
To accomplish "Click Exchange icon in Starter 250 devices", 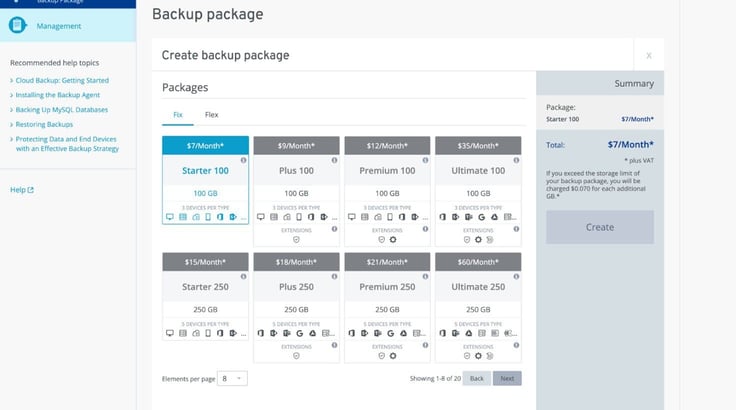I will [233, 333].
